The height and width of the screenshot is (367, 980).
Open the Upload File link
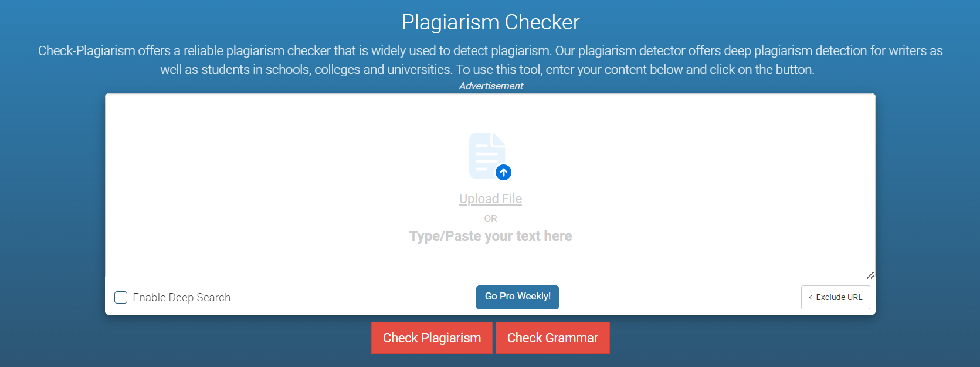pyautogui.click(x=490, y=199)
